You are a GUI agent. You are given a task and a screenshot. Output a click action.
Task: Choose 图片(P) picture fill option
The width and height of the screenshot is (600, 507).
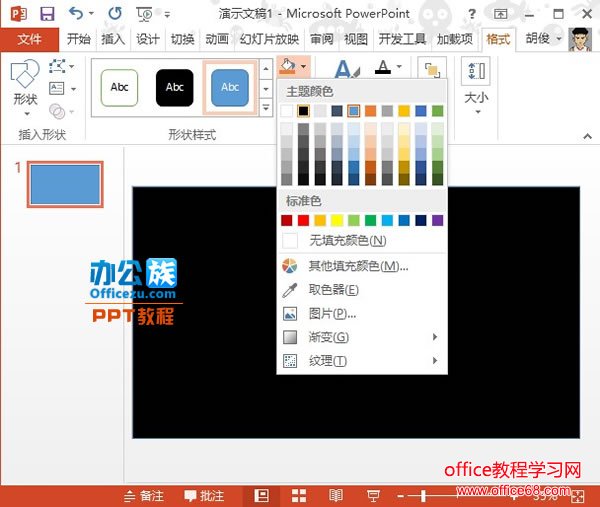[x=362, y=314]
